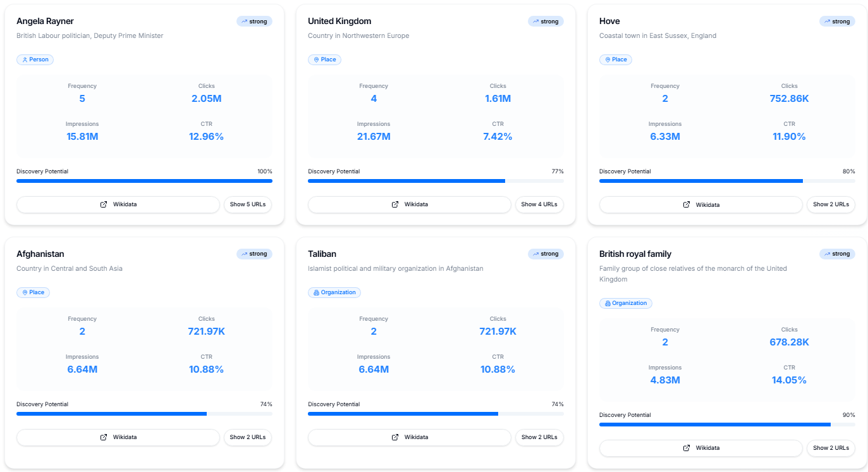Screen dimensions: 868x472
Task: Show 2 URLs on the Afghanistan card
Action: [x=247, y=437]
